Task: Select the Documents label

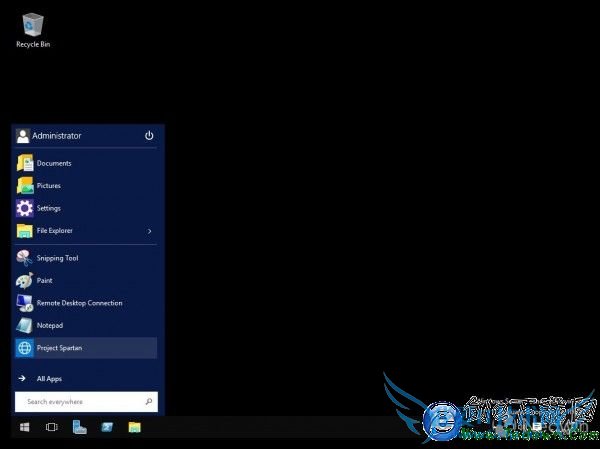Action: (54, 163)
